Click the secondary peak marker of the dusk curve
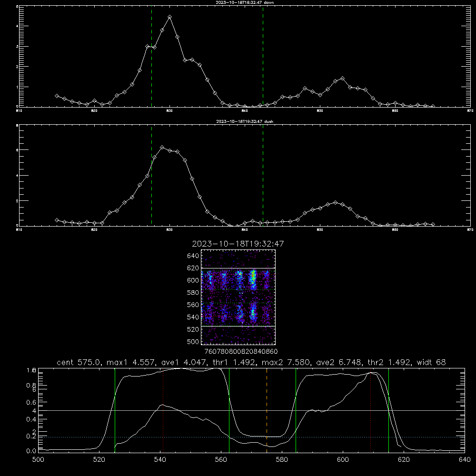This screenshot has height=476, width=476. click(x=335, y=202)
